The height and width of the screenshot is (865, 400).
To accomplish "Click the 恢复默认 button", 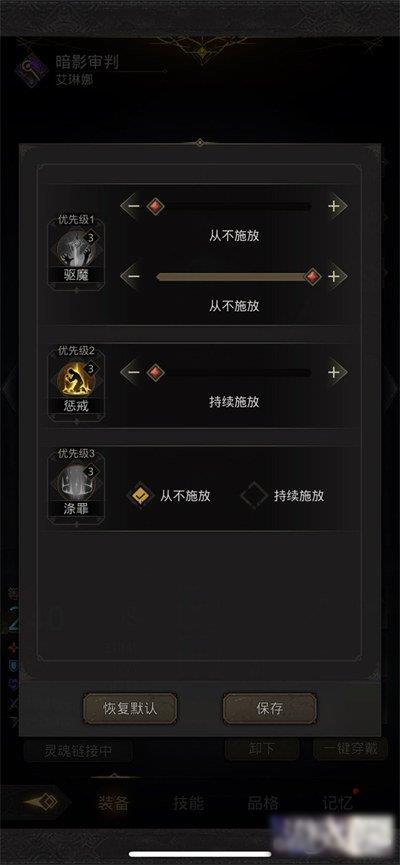I will (x=130, y=708).
